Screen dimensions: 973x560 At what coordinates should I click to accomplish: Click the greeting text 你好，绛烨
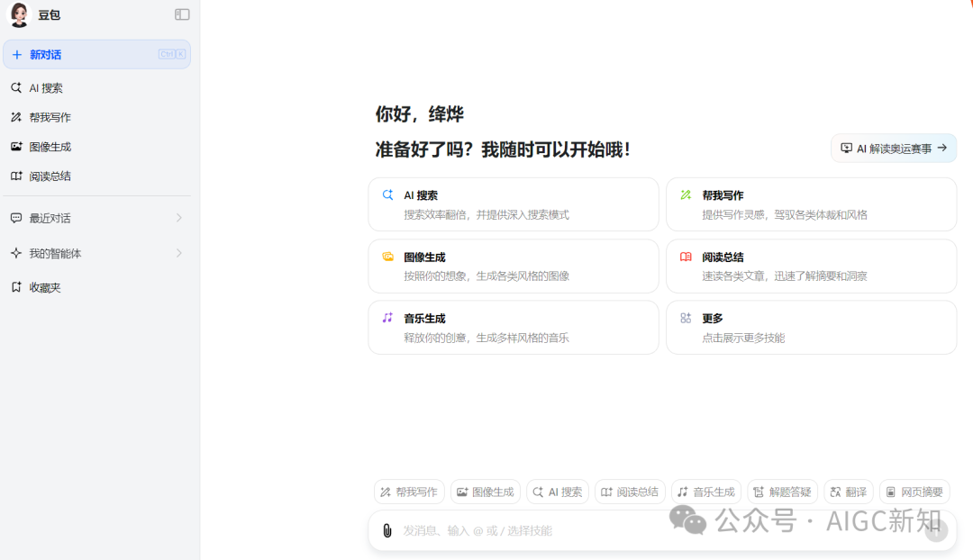(x=420, y=114)
